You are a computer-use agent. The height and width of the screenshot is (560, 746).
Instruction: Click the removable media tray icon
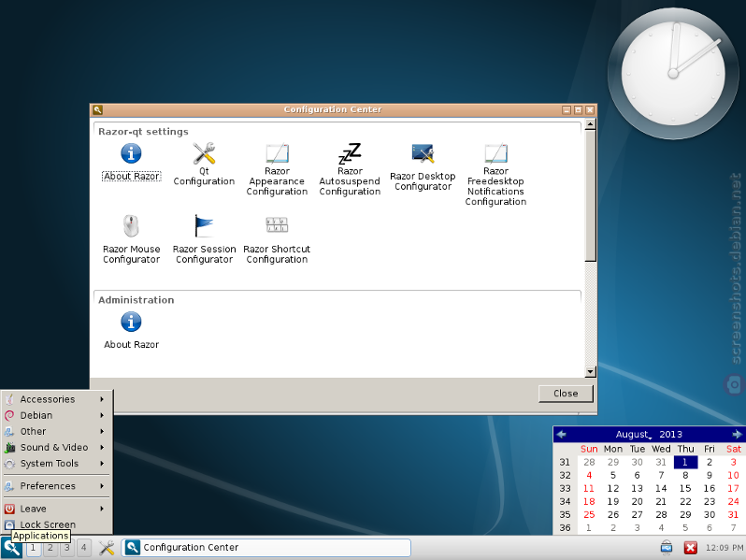[667, 548]
